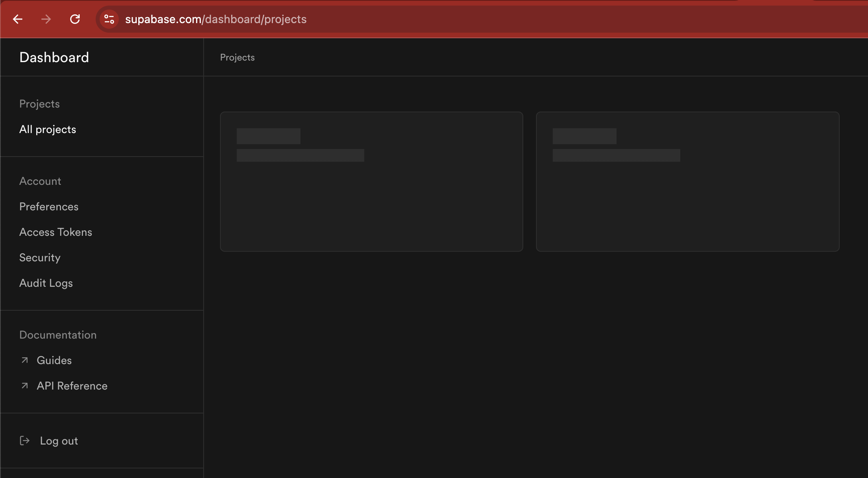Click the Projects breadcrumb label

237,57
